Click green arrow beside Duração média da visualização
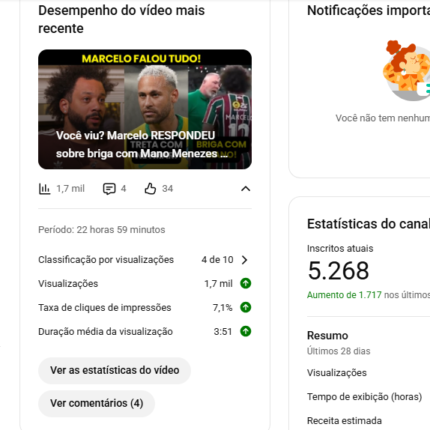 coord(246,331)
